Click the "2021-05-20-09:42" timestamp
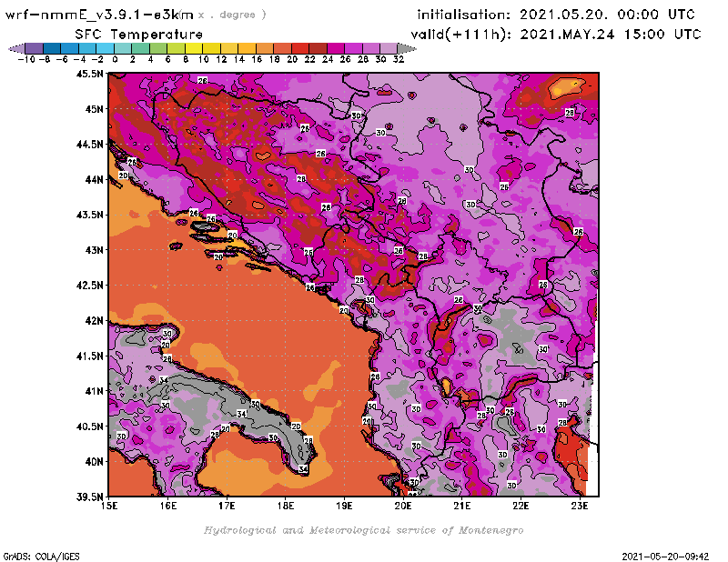728x562 pixels. point(665,557)
